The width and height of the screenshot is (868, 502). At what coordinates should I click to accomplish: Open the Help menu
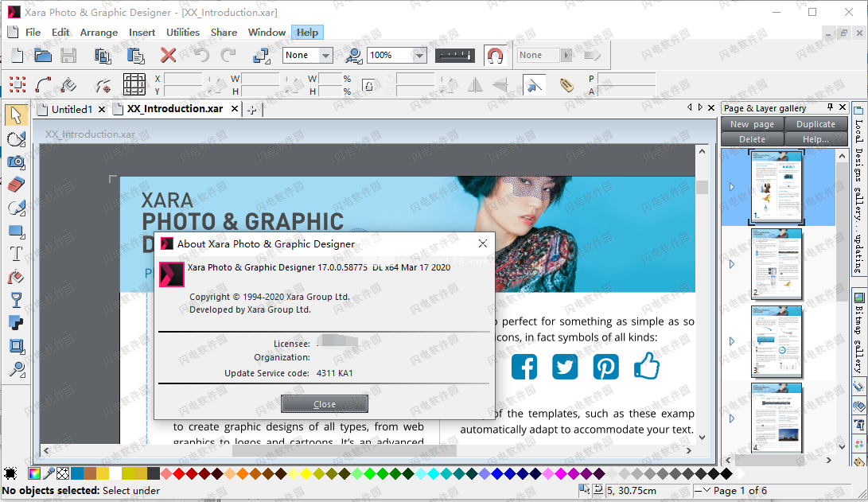[x=307, y=32]
